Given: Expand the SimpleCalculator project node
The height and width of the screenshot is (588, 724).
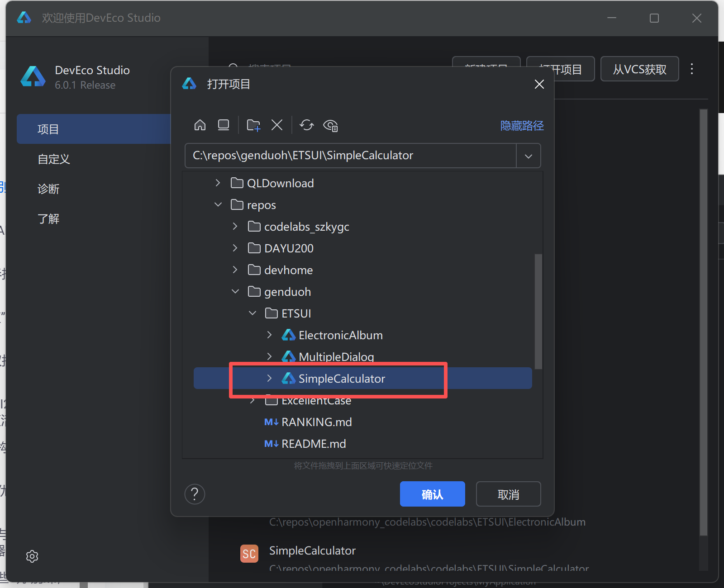Looking at the screenshot, I should click(x=270, y=378).
